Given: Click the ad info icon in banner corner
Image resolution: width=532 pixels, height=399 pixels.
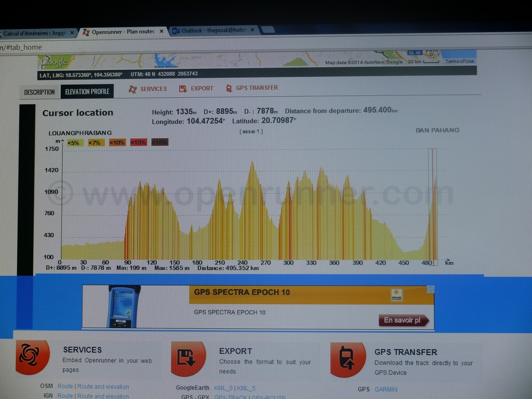Looking at the screenshot, I should [x=430, y=289].
